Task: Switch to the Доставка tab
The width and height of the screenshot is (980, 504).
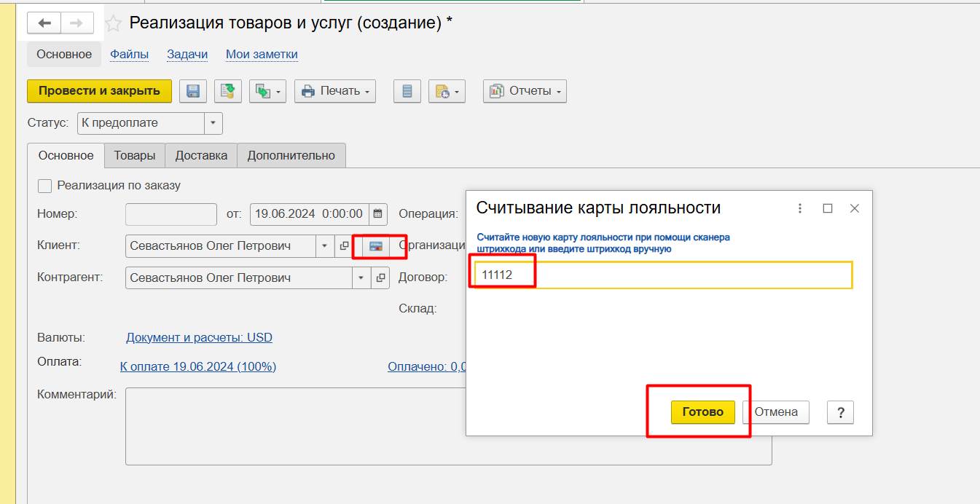Action: click(201, 155)
